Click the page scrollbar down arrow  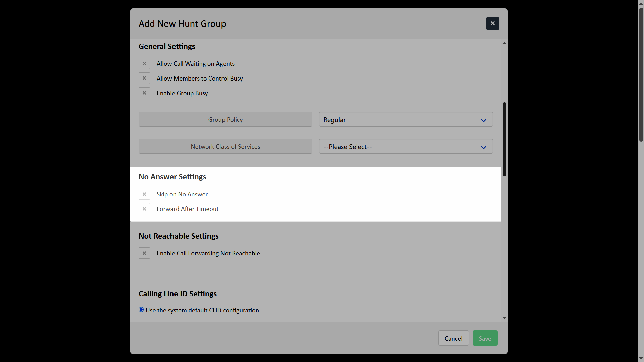tap(641, 359)
